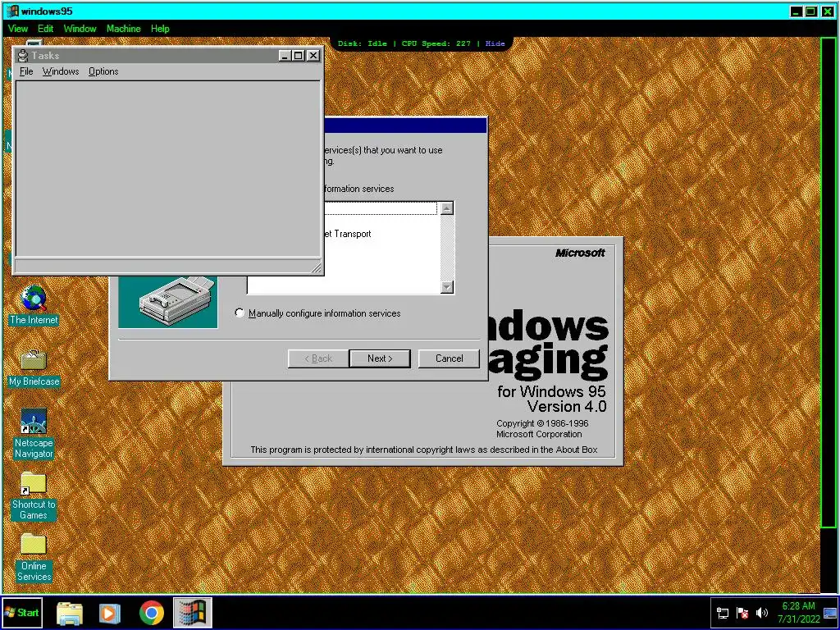Viewport: 840px width, 630px height.
Task: Open Shortcut to Games folder
Action: [x=33, y=495]
